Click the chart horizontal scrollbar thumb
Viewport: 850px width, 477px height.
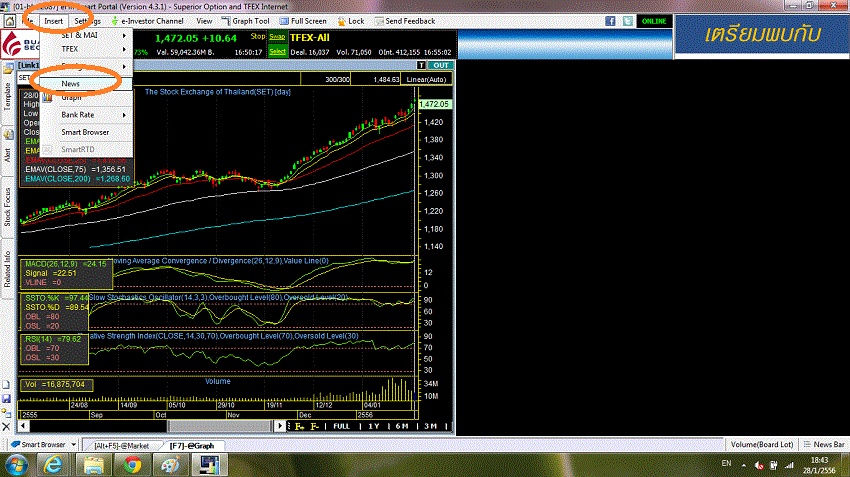coord(220,426)
